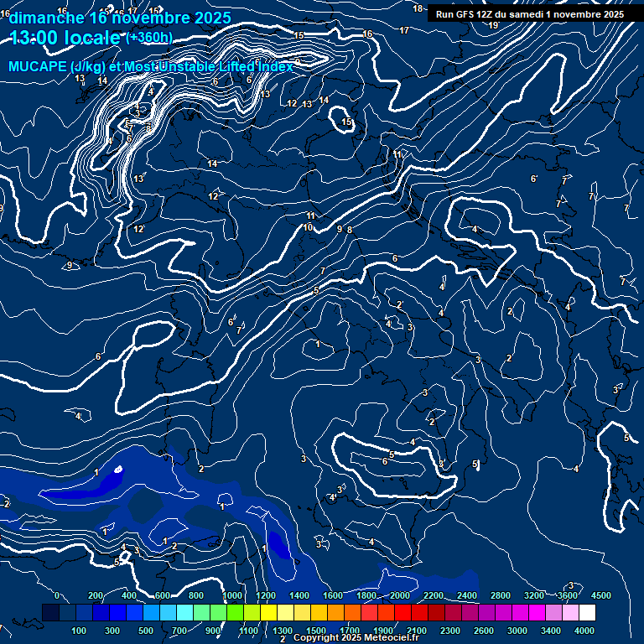644x644 pixels.
Task: Choose the darkest navy first legend swatch
Action: 50,612
